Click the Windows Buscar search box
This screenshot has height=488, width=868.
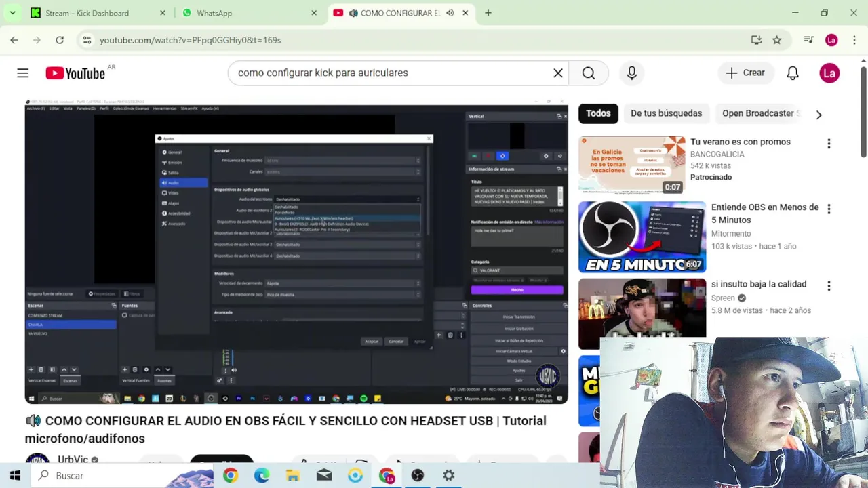122,476
